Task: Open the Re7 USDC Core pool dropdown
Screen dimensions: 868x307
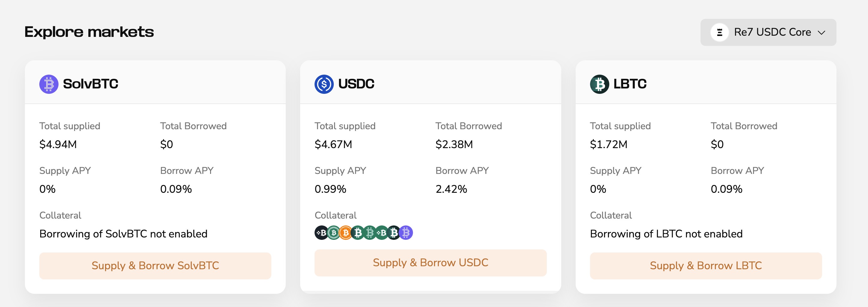Action: (x=772, y=32)
